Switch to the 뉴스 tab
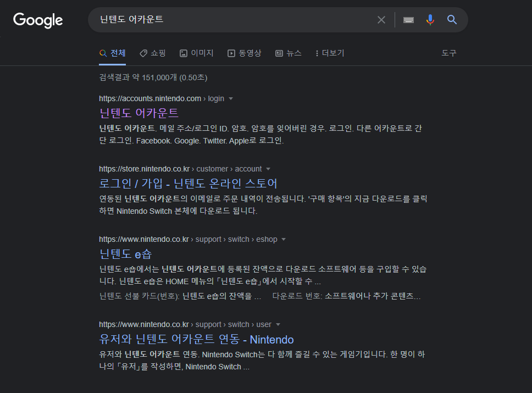 pyautogui.click(x=289, y=53)
